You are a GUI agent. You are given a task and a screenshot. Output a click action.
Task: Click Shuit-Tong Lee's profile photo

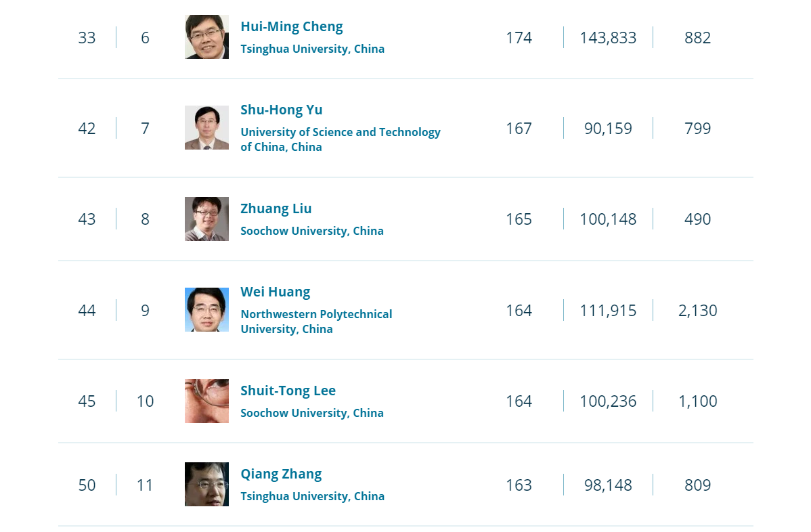(207, 401)
